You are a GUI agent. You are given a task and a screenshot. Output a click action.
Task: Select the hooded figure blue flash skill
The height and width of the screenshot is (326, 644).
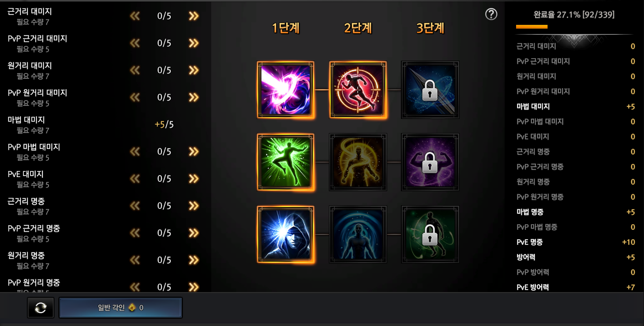(286, 234)
